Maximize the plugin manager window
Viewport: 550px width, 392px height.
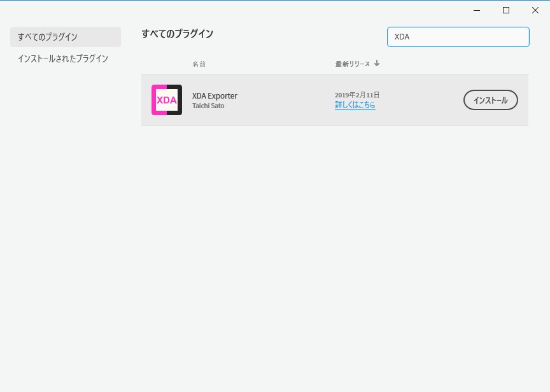click(x=506, y=10)
